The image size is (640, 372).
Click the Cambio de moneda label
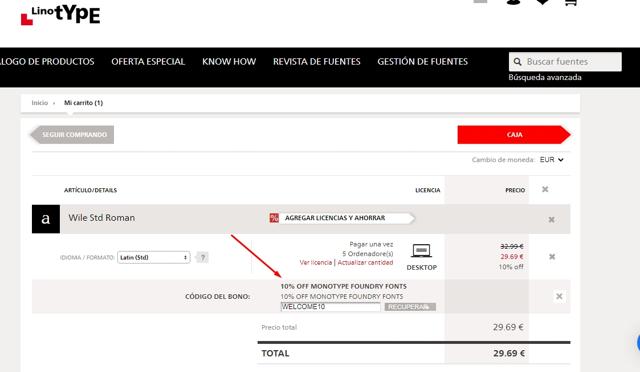tap(503, 160)
